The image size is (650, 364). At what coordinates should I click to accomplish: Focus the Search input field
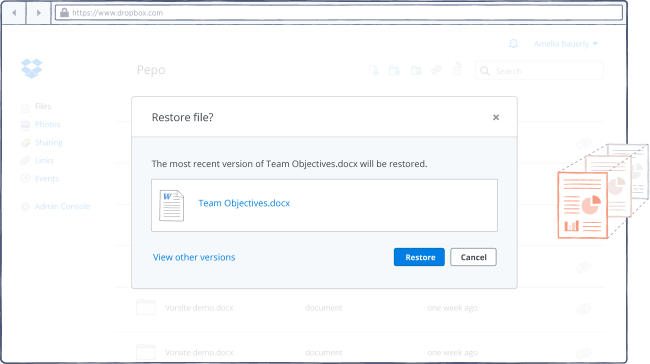539,71
